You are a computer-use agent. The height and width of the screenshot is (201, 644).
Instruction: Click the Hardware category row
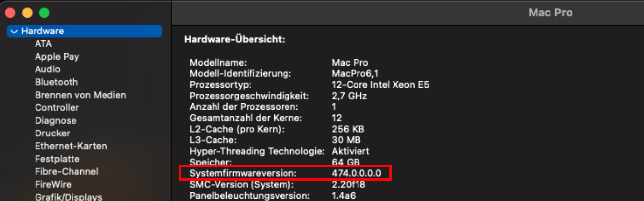[x=84, y=31]
